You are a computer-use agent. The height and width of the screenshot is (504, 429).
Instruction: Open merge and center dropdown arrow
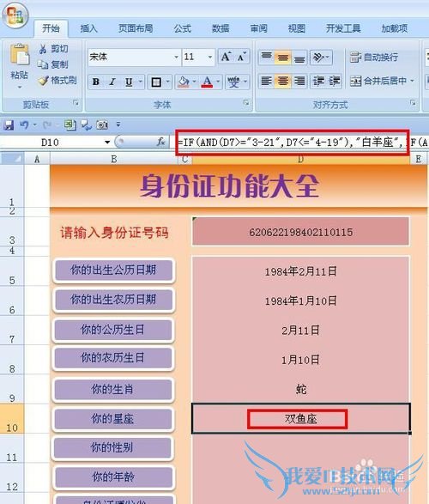[412, 81]
